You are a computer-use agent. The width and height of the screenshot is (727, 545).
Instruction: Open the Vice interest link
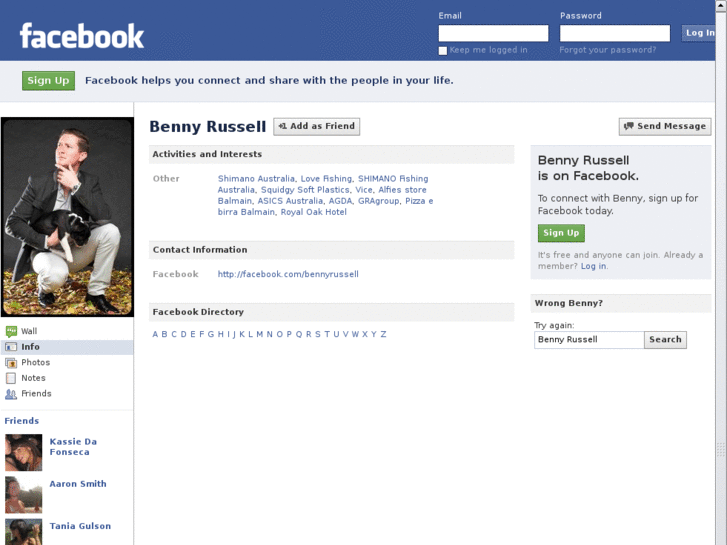click(364, 190)
